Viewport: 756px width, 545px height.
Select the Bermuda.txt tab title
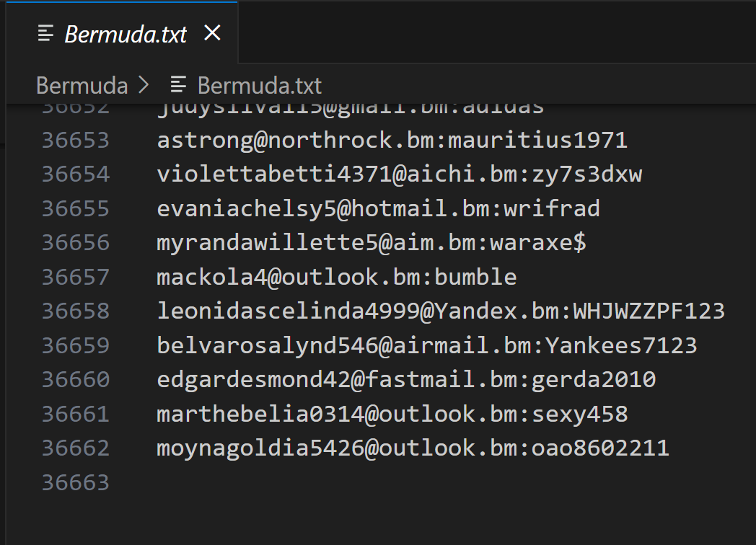point(126,34)
